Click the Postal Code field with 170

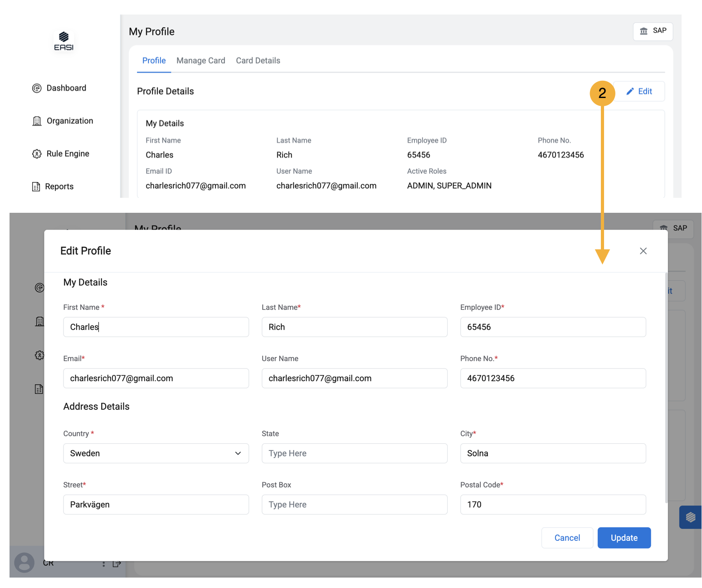(x=552, y=505)
